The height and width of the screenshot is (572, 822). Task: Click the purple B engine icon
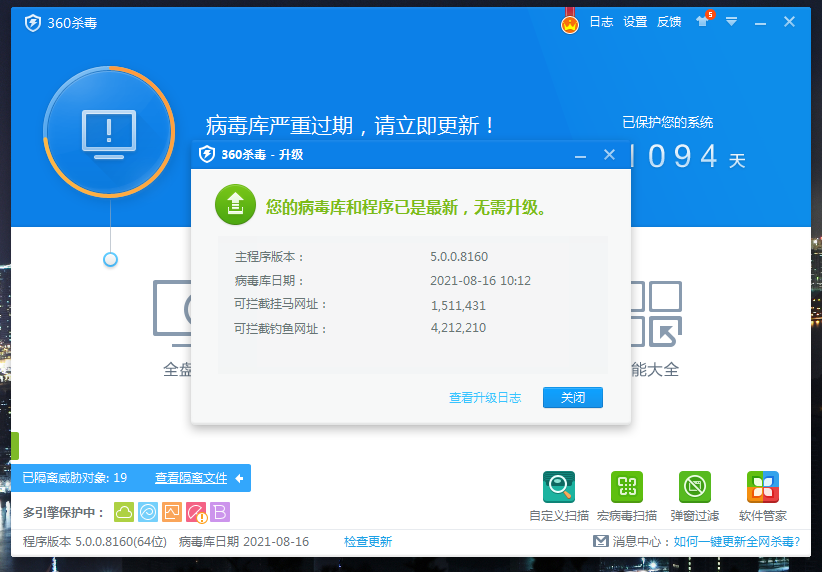coord(220,512)
